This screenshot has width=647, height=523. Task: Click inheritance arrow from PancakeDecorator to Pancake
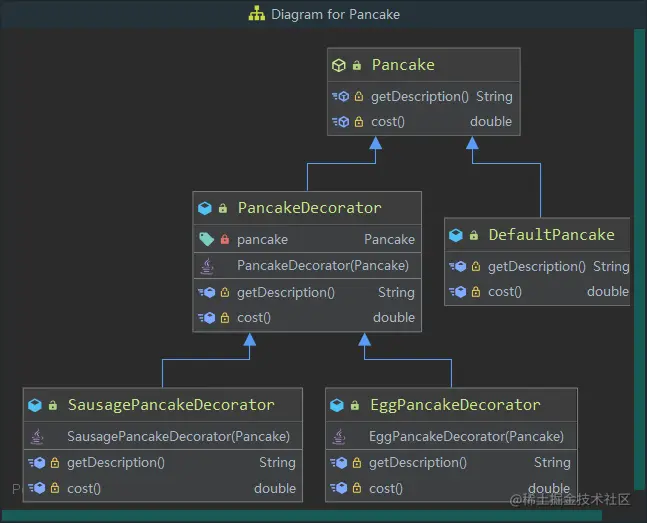pos(341,163)
